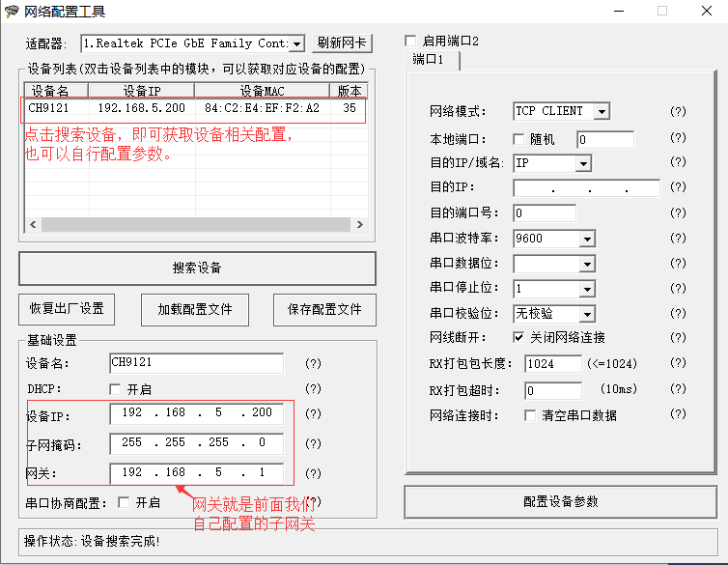
Task: Click the RX打包包长度 1024 field
Action: [553, 363]
